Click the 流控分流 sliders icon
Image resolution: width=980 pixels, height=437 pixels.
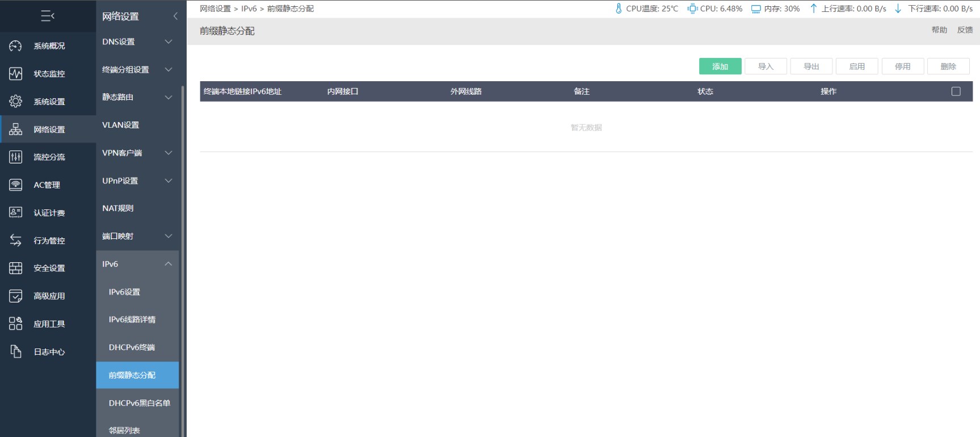16,157
